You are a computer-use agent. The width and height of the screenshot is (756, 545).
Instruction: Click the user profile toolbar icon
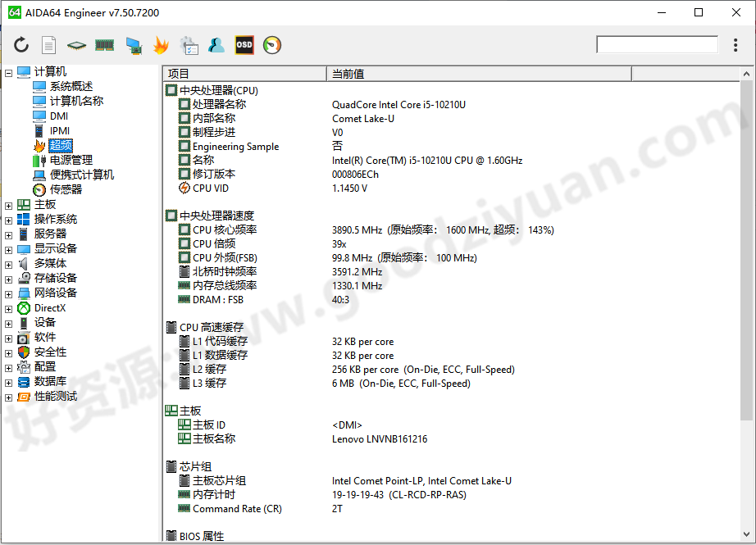[216, 45]
